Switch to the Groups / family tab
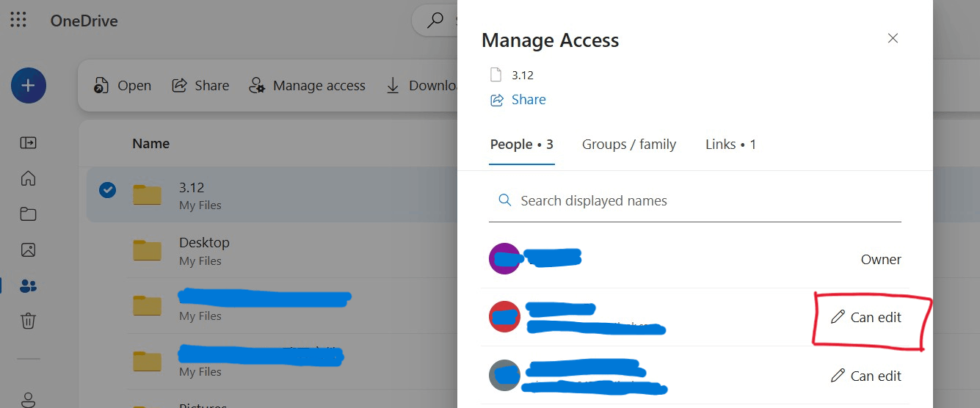980x408 pixels. [629, 145]
